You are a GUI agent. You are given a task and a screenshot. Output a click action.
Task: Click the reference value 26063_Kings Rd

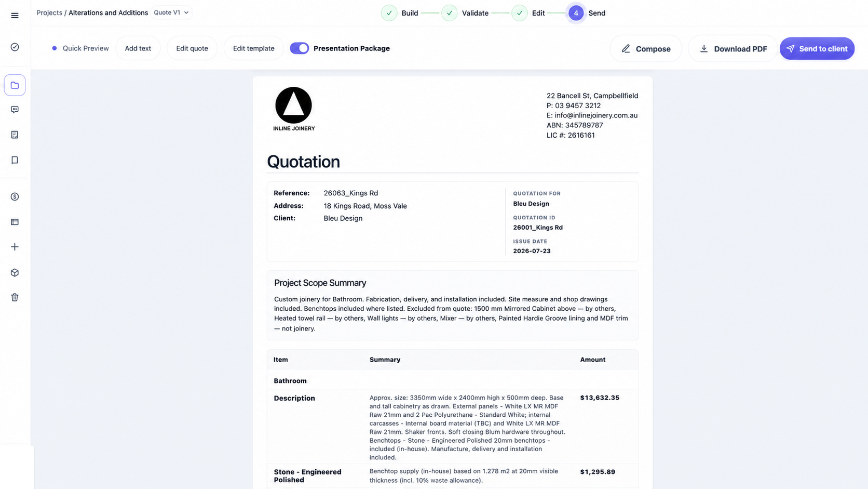[351, 193]
